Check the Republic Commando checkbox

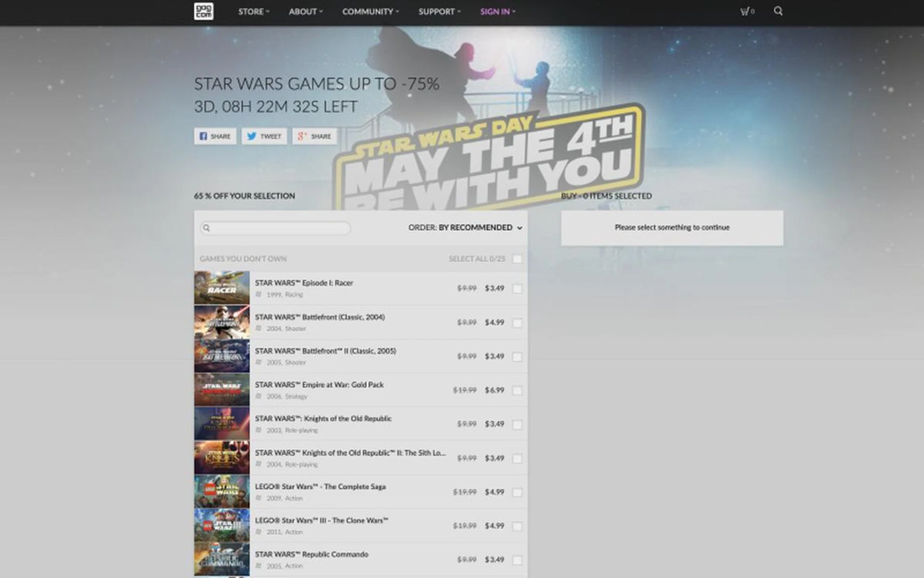[517, 560]
